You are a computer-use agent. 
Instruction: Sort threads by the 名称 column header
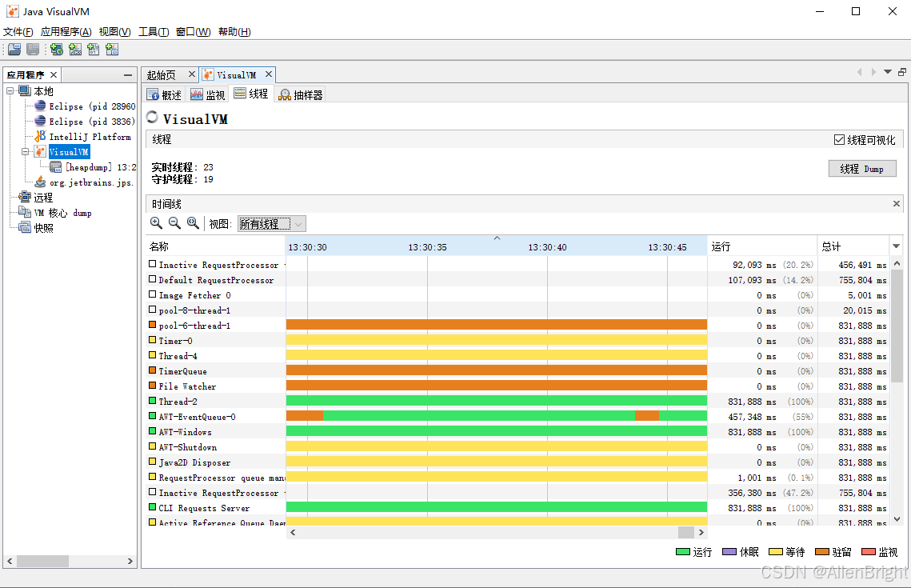click(x=215, y=246)
